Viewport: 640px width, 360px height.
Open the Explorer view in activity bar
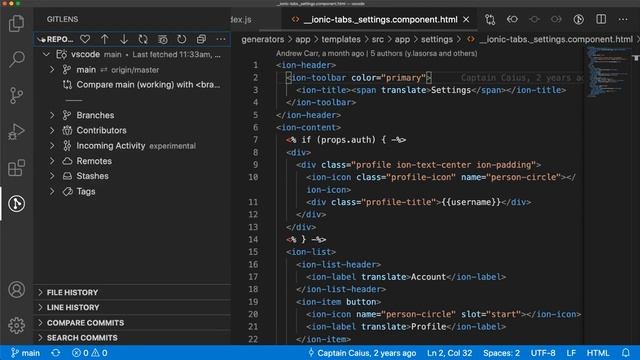[16, 23]
